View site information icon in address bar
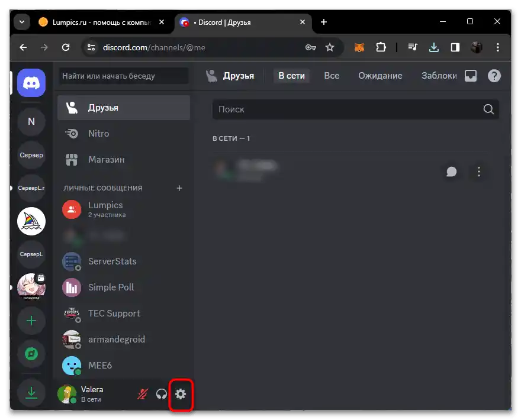Image resolution: width=521 pixels, height=420 pixels. coord(91,47)
